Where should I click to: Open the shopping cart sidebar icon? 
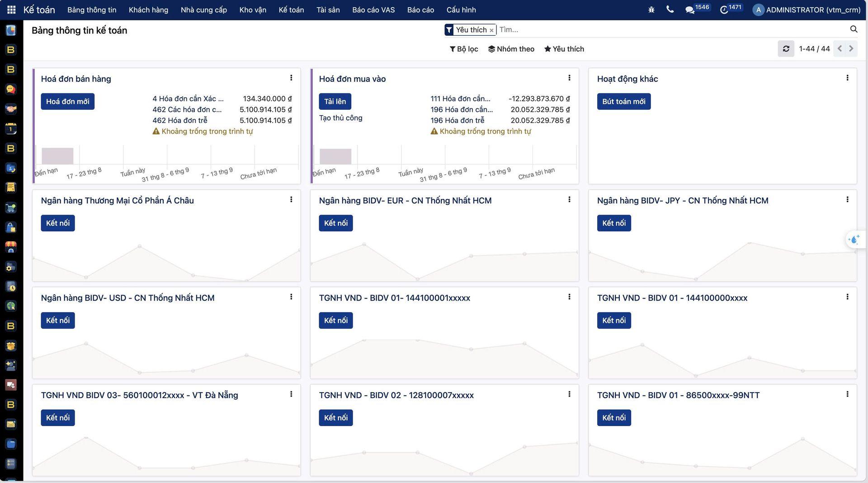11,208
